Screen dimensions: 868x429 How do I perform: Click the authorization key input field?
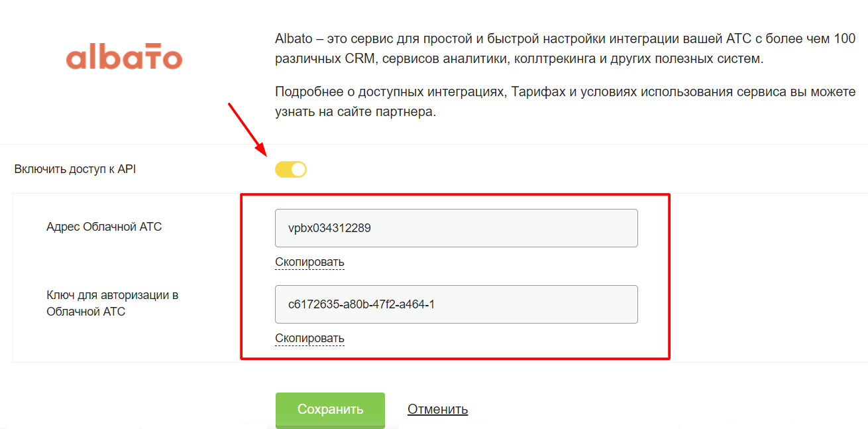tap(456, 304)
